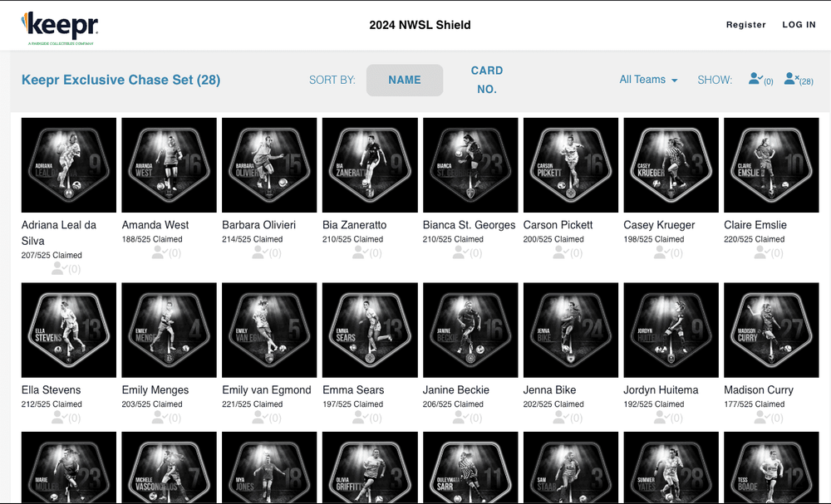Click claimed icon under Emily van Egmond
Viewport: 831px width, 504px height.
[266, 418]
